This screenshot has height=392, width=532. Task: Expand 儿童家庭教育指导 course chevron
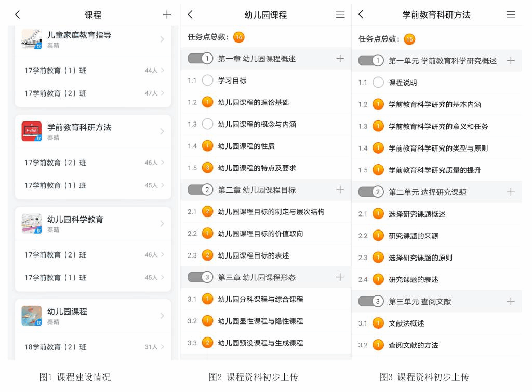tap(162, 39)
